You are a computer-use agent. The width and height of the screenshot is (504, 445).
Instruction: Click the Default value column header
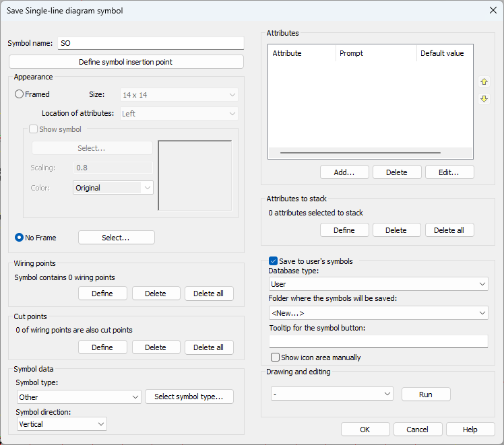click(442, 53)
